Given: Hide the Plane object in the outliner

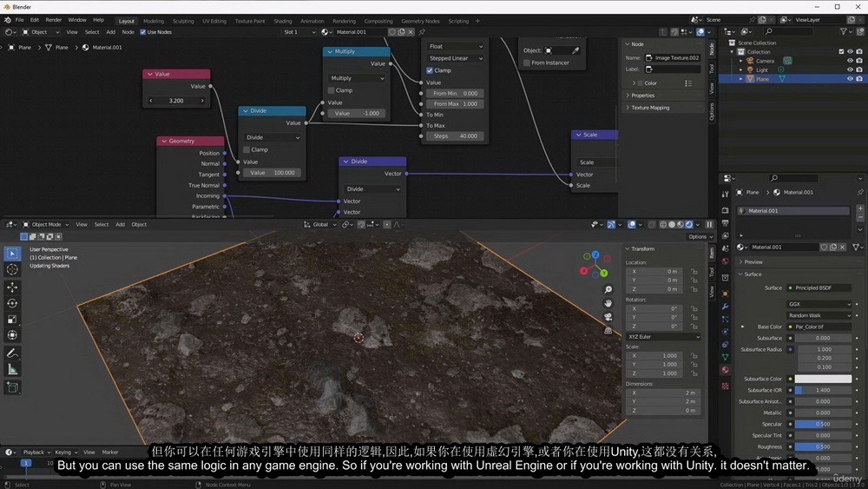Looking at the screenshot, I should tap(851, 79).
